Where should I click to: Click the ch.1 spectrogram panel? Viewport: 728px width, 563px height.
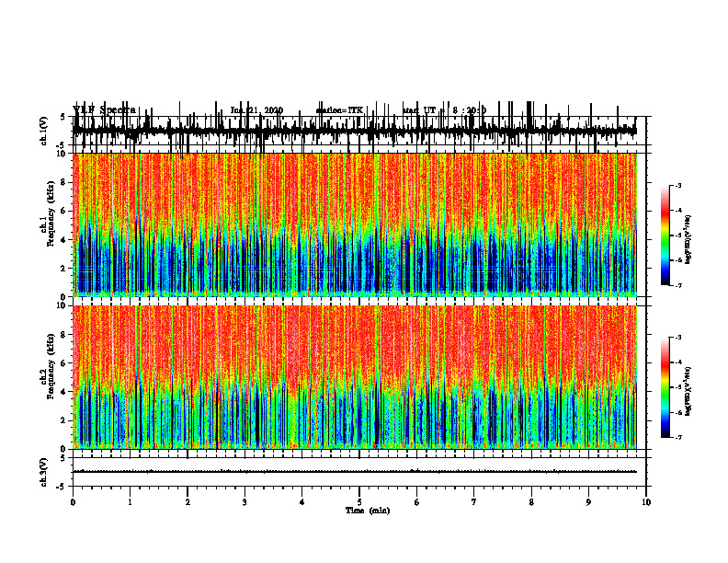(x=355, y=224)
